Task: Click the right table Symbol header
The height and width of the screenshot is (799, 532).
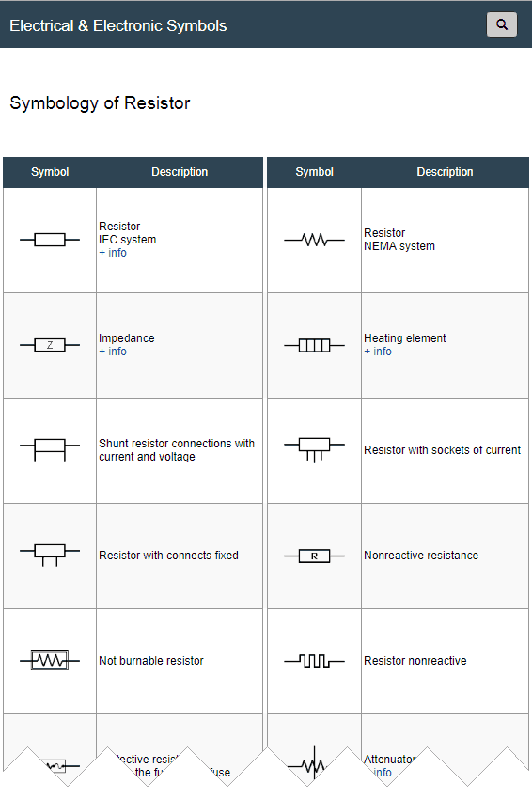Action: coord(315,172)
